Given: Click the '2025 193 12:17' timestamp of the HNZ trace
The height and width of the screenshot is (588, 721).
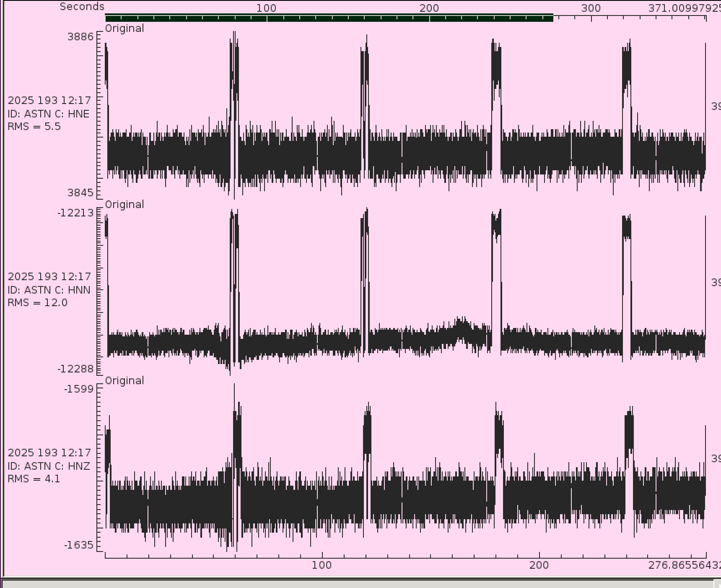Looking at the screenshot, I should (49, 453).
